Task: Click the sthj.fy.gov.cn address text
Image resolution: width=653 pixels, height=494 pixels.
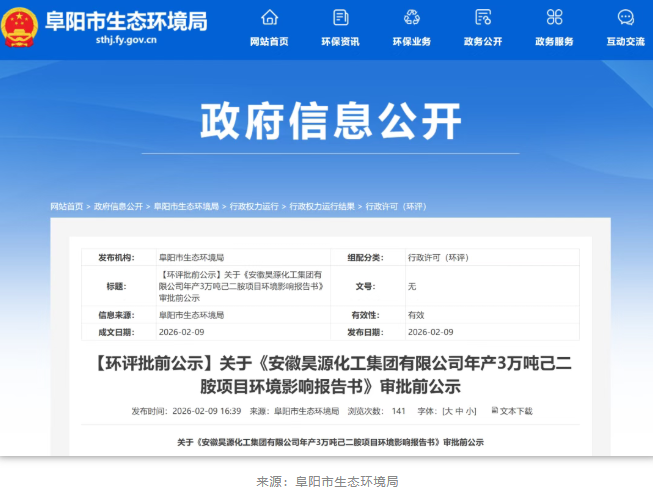Action: (126, 40)
